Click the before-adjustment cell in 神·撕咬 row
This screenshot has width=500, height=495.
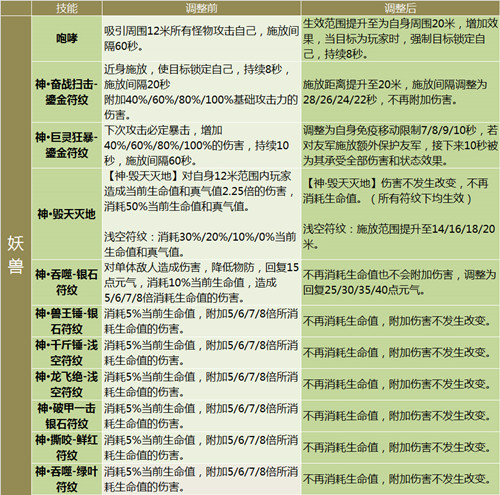tap(201, 447)
